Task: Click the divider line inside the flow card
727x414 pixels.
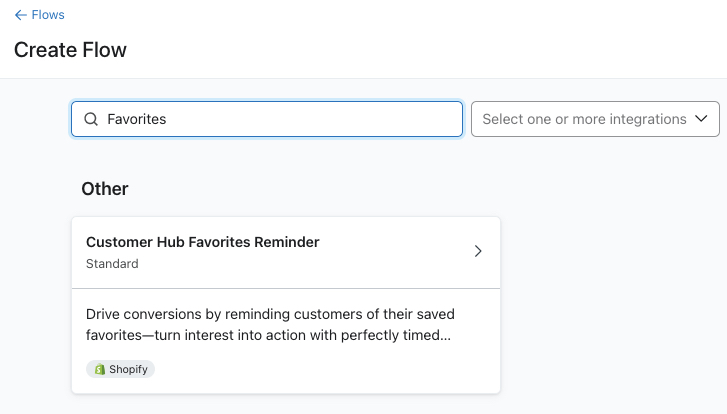Action: pyautogui.click(x=286, y=288)
